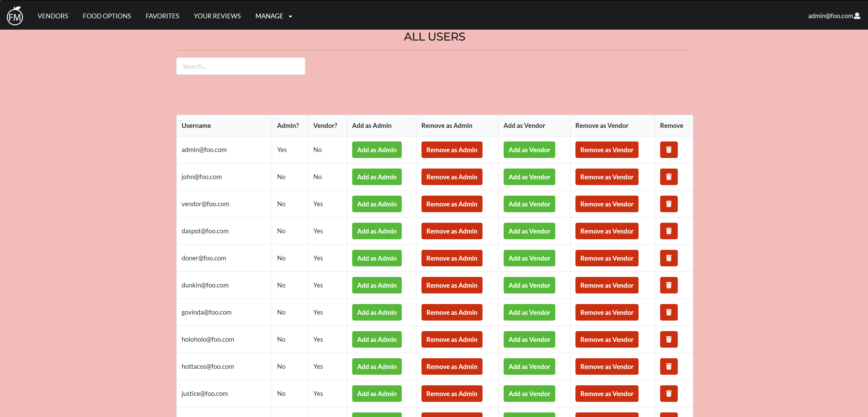
Task: Remove govinda@foo.com as Vendor
Action: tap(606, 312)
